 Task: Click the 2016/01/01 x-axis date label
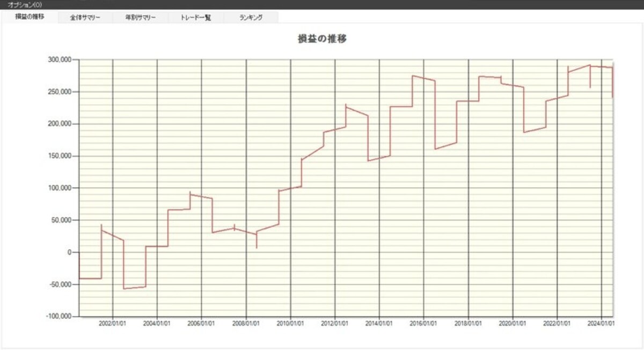pos(424,324)
